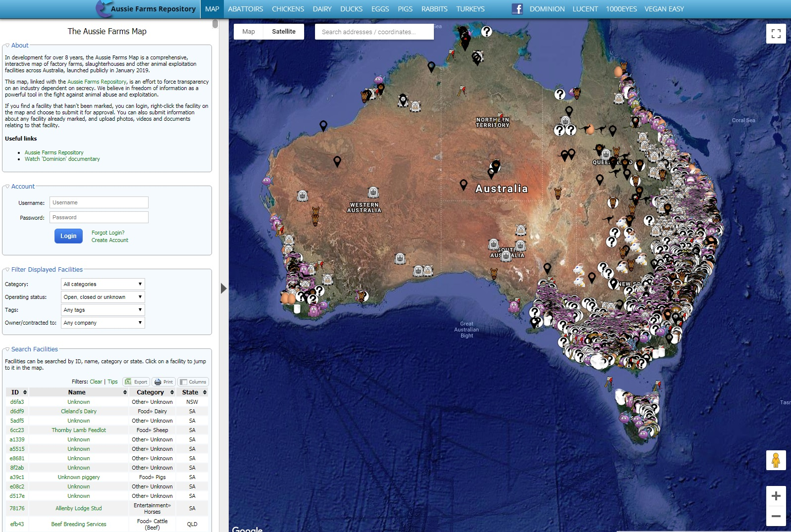The height and width of the screenshot is (532, 791).
Task: Switch to Satellite map view
Action: pos(283,32)
